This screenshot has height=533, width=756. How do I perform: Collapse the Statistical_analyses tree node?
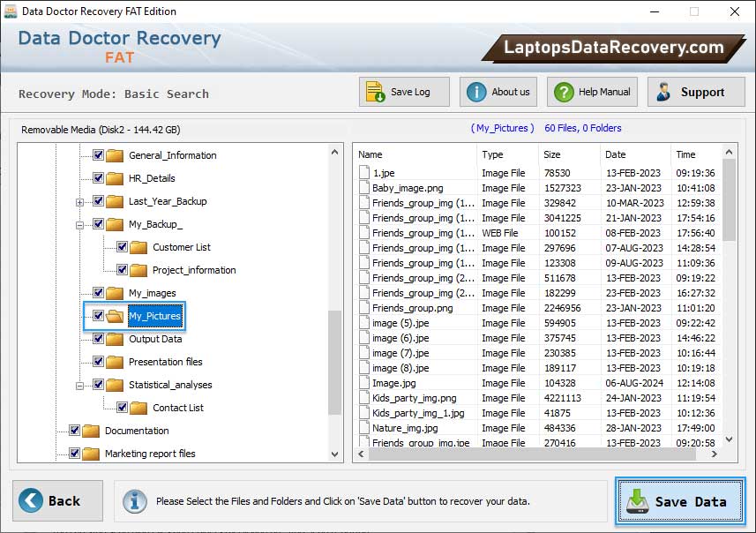(x=80, y=386)
